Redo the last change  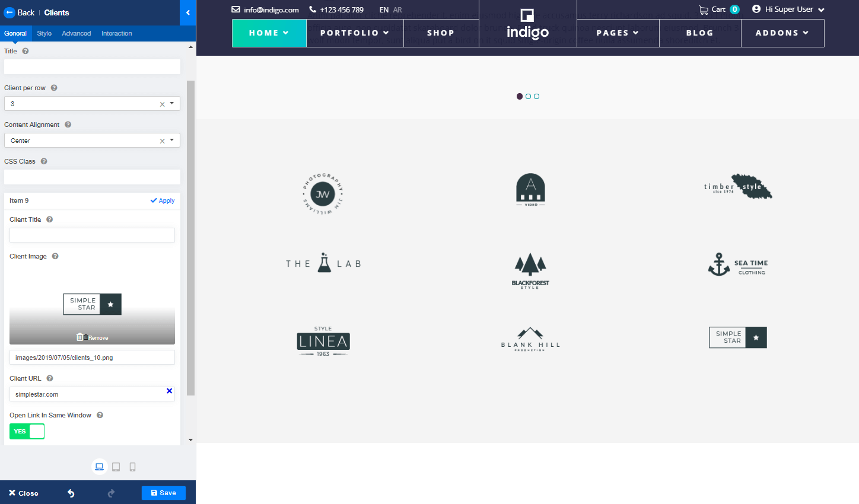point(111,493)
